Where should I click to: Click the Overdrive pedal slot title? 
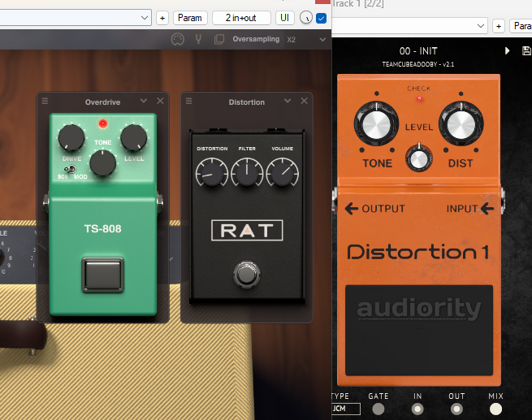click(103, 102)
